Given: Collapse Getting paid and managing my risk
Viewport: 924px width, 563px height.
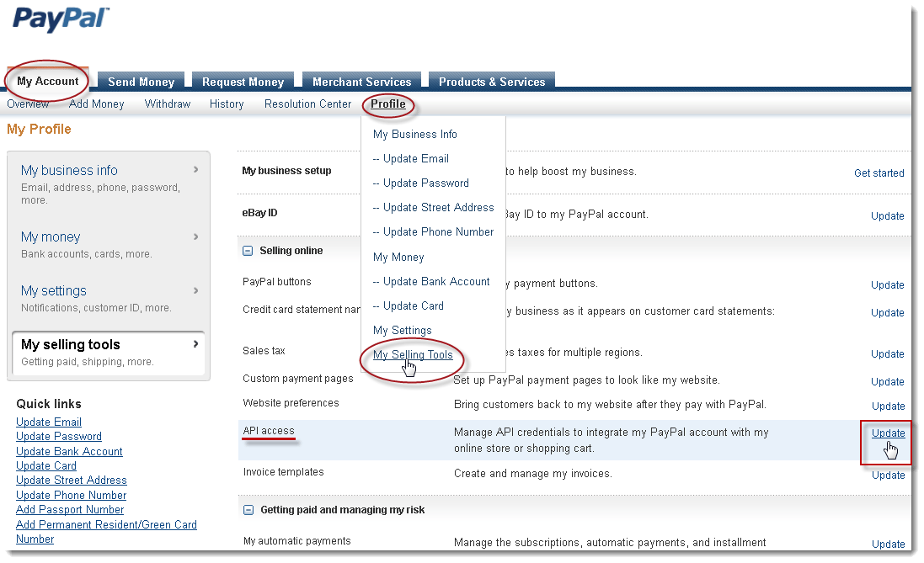Looking at the screenshot, I should pyautogui.click(x=248, y=510).
